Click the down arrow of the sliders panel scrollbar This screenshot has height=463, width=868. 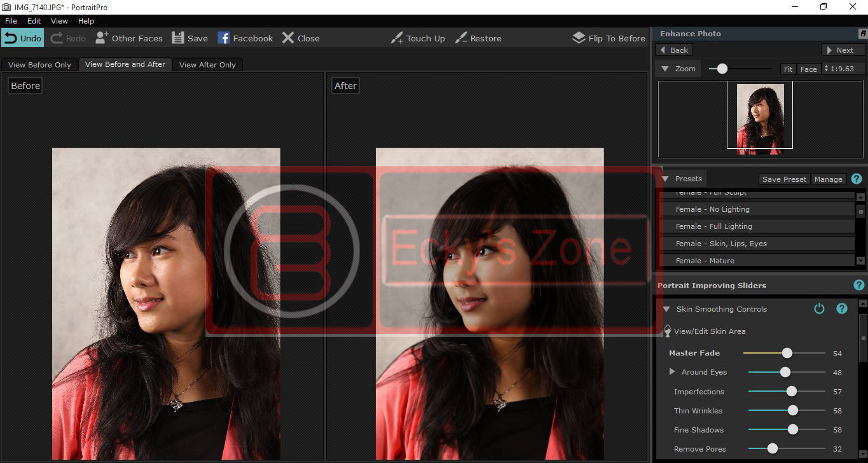tap(863, 454)
